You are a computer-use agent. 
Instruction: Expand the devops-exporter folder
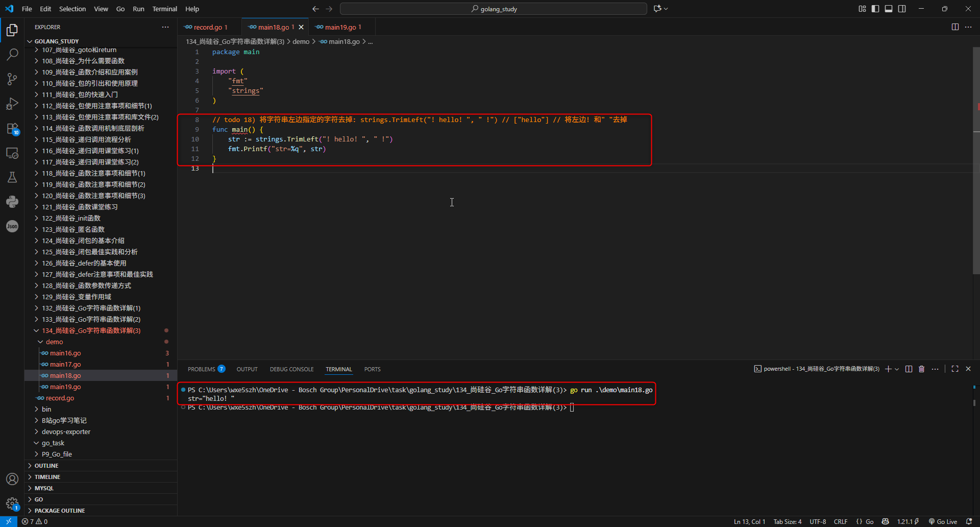tap(101, 432)
